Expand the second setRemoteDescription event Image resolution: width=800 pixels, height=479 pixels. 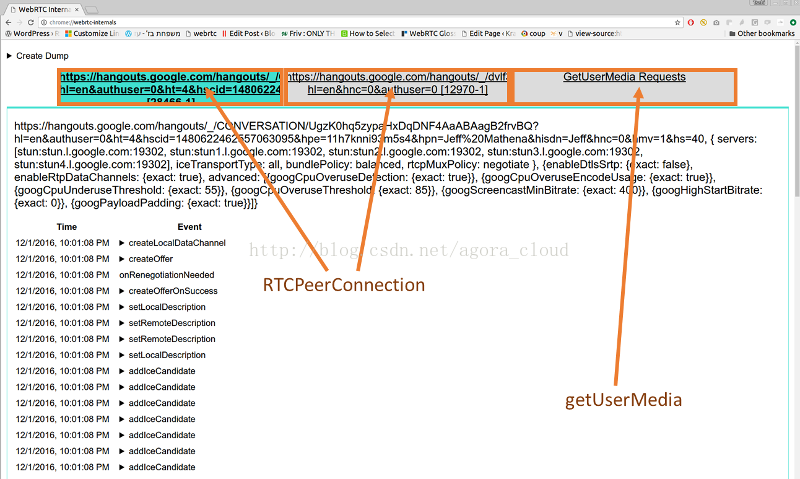167,339
